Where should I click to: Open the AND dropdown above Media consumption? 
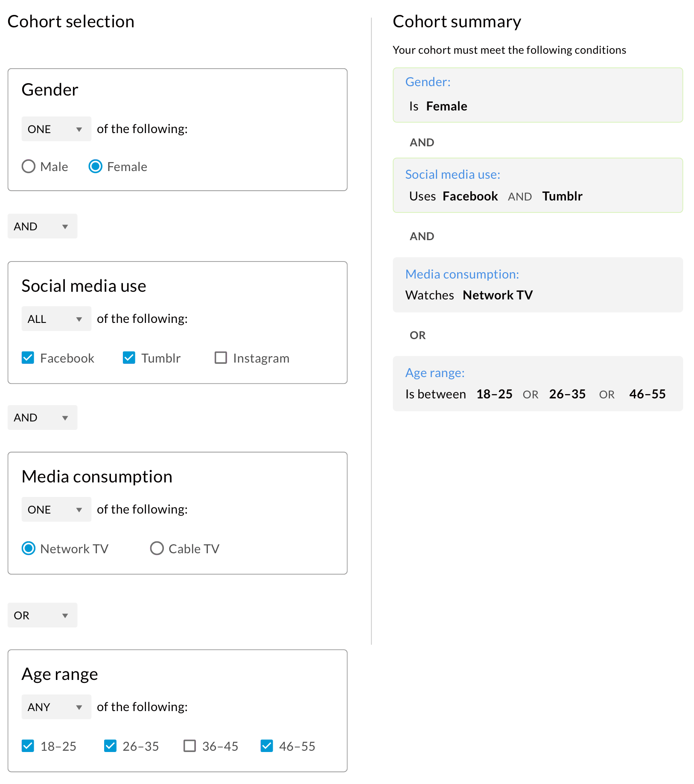pyautogui.click(x=42, y=417)
